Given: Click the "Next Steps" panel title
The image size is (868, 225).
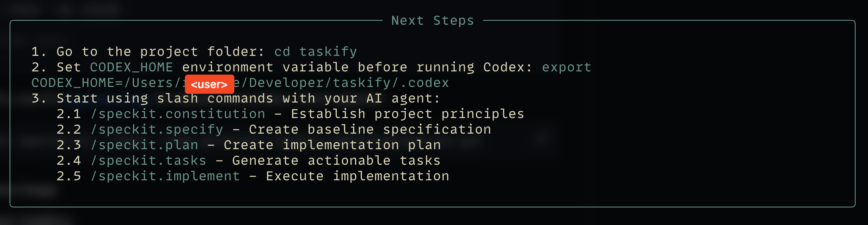Looking at the screenshot, I should pos(432,20).
